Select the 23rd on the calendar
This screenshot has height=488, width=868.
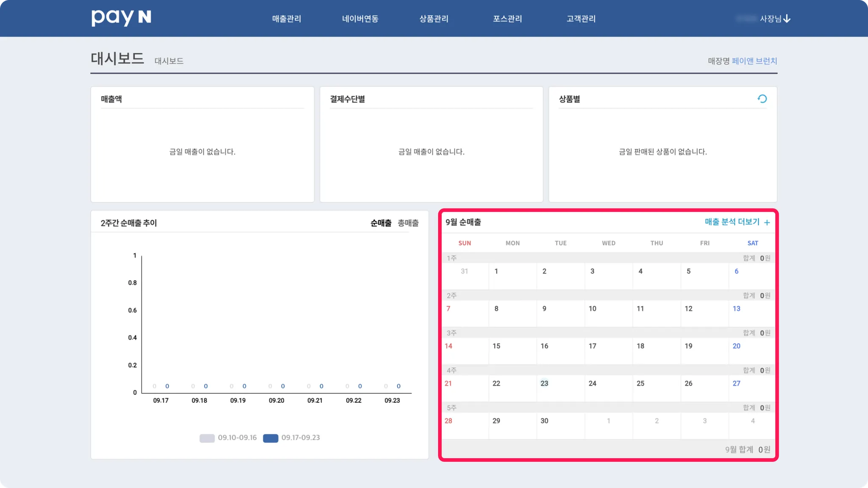pyautogui.click(x=544, y=383)
